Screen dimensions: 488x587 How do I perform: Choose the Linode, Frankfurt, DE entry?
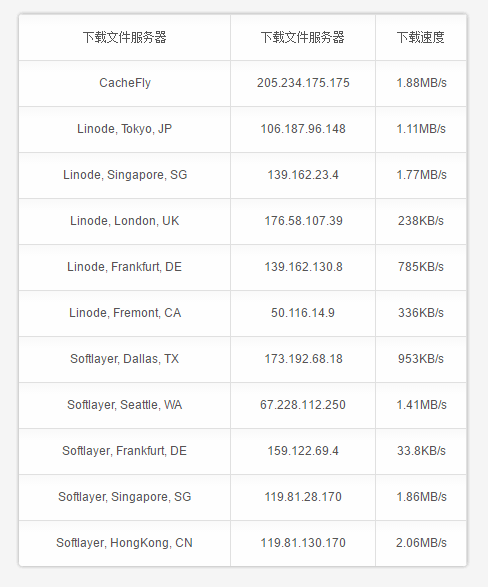(x=125, y=267)
